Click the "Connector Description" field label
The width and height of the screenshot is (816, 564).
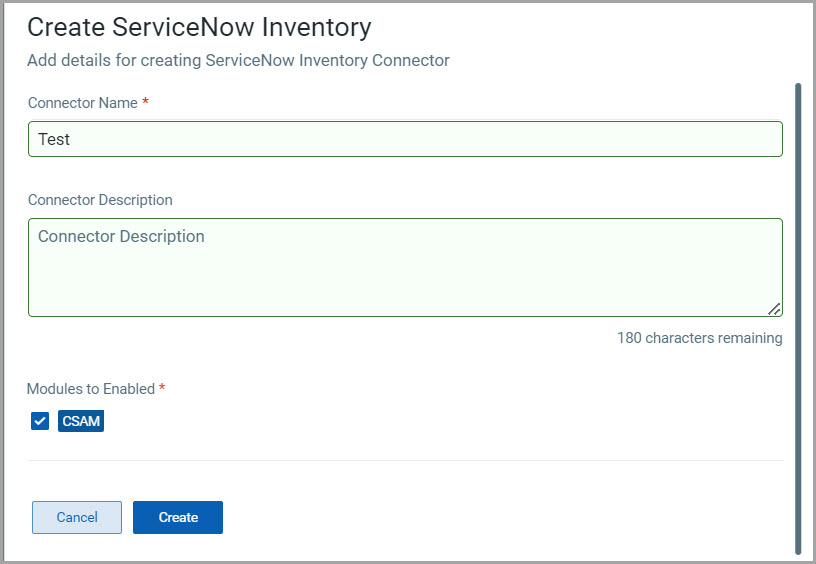tap(100, 200)
